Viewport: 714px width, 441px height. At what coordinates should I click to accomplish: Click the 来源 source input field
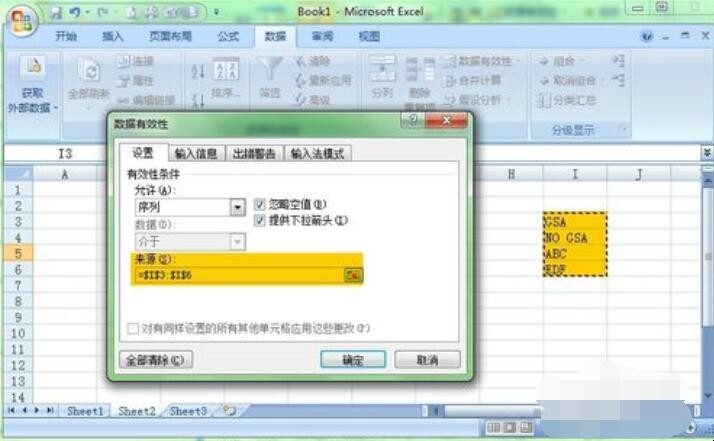click(239, 275)
